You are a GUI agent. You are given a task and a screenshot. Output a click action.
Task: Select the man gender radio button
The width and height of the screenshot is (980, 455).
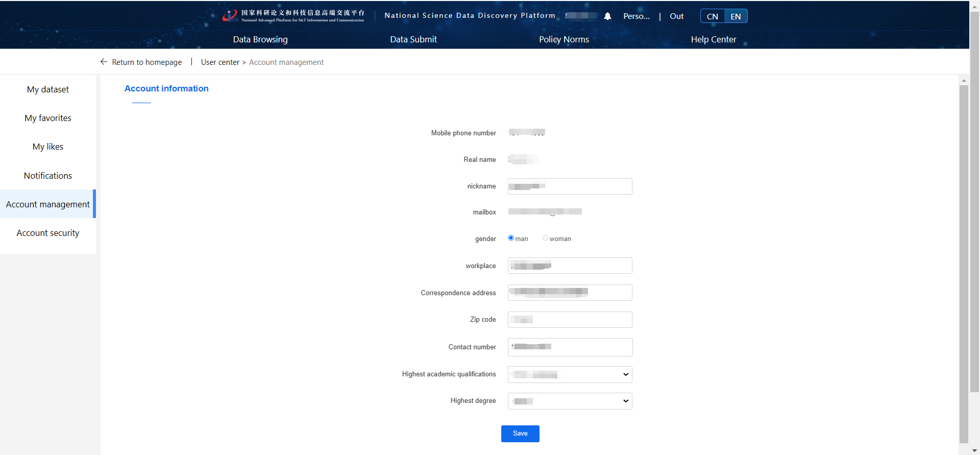pyautogui.click(x=511, y=238)
